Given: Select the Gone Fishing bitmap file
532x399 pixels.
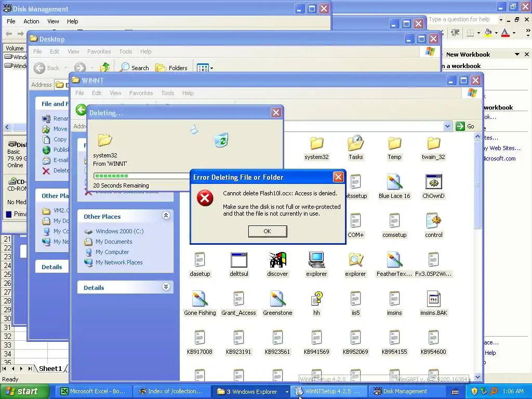Looking at the screenshot, I should [200, 303].
